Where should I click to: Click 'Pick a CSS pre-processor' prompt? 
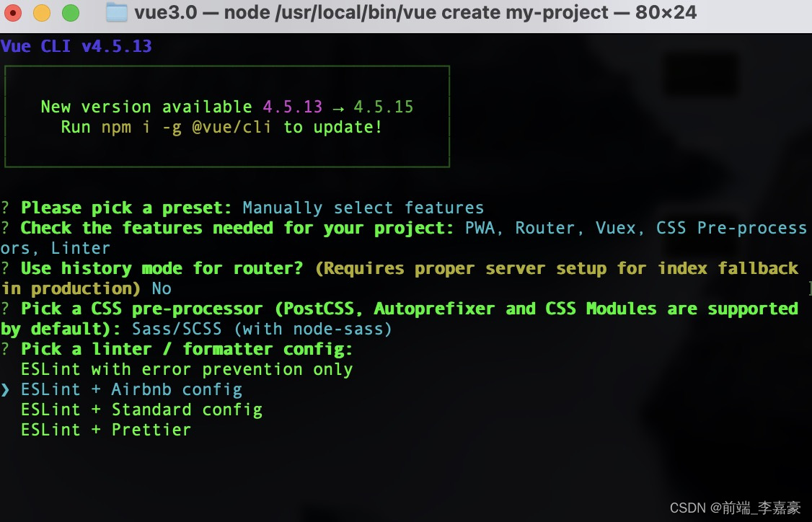[142, 309]
